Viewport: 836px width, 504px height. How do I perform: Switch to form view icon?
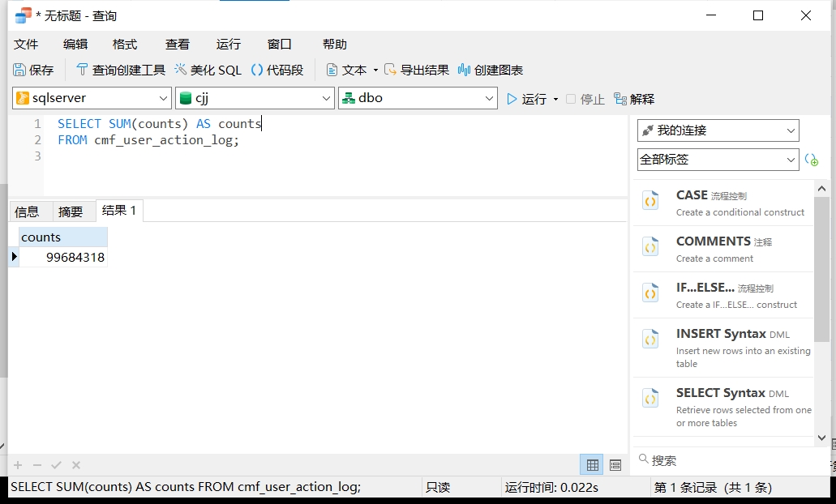point(615,465)
